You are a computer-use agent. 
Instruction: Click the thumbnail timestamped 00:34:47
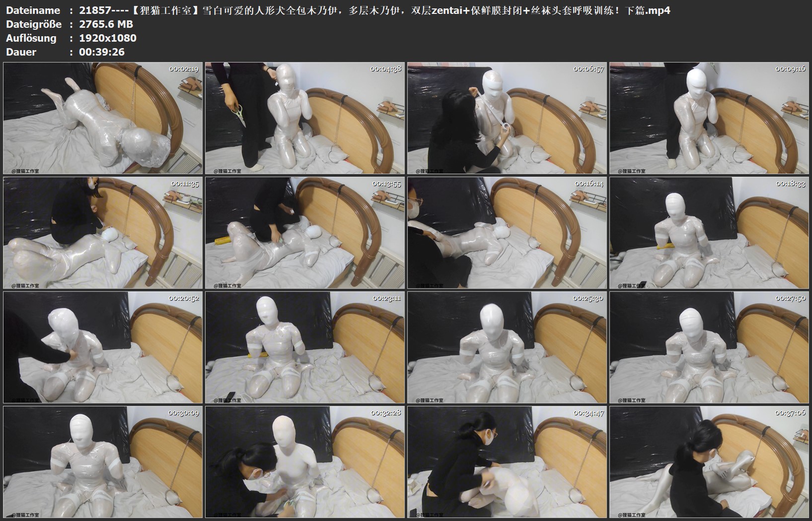[507, 462]
